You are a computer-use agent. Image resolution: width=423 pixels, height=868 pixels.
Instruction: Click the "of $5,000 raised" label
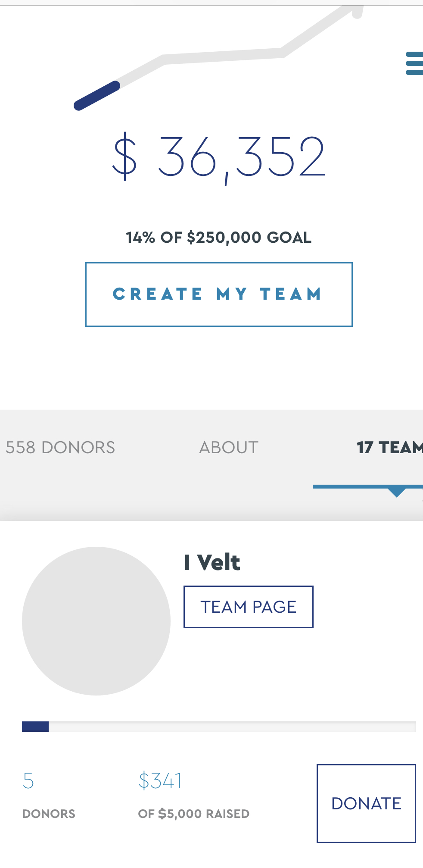[x=194, y=814]
